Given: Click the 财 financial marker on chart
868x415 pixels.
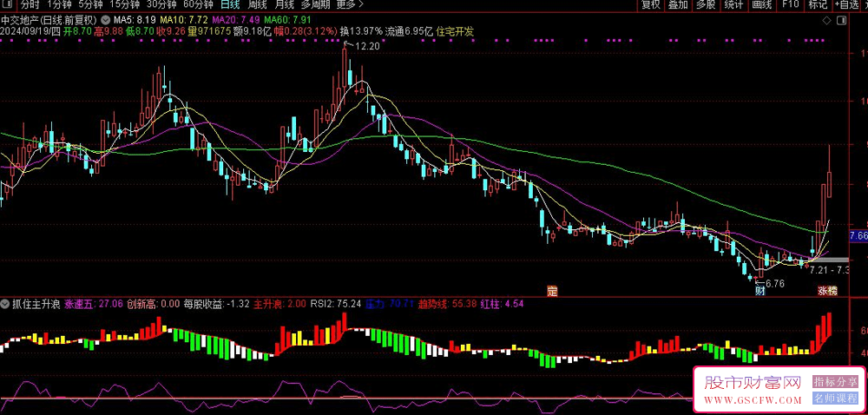Looking at the screenshot, I should (759, 291).
